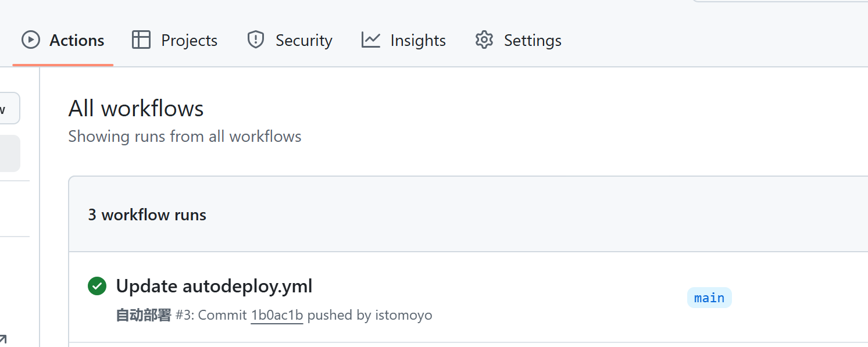Screen dimensions: 868x347
Task: Open commit 1b0ac1b link
Action: (x=277, y=315)
